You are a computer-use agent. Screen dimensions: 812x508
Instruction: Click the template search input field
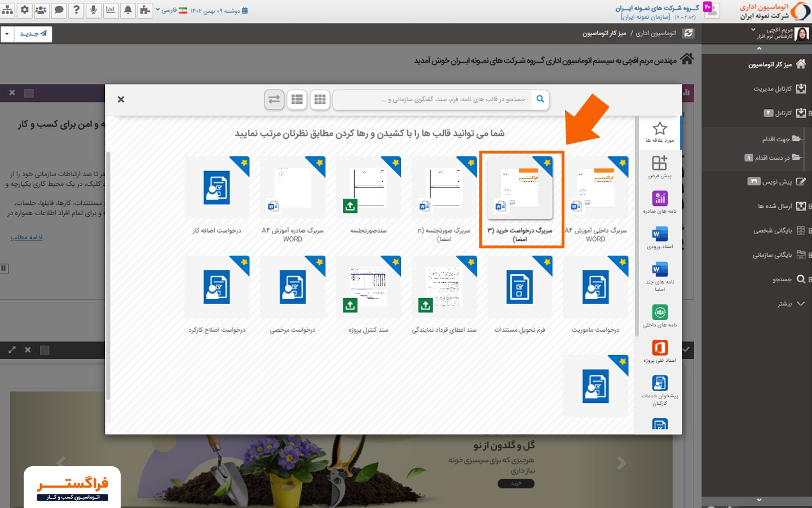click(x=440, y=99)
